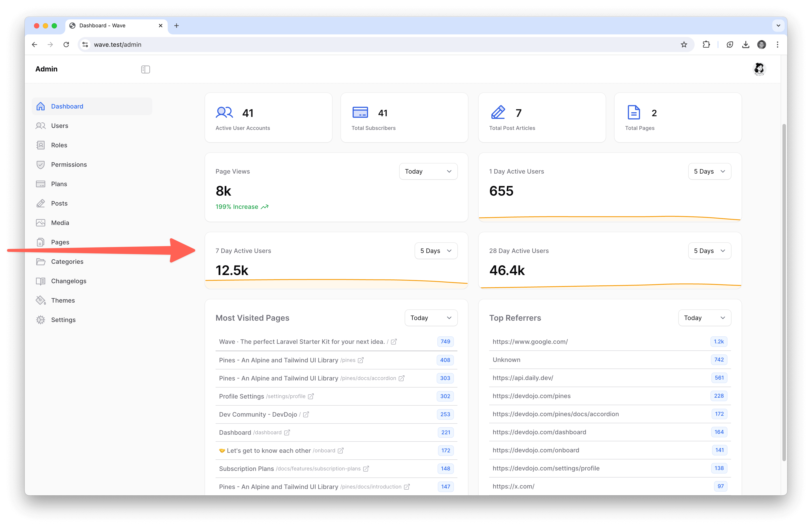This screenshot has height=528, width=812.
Task: Click the Plans card icon
Action: pos(41,184)
